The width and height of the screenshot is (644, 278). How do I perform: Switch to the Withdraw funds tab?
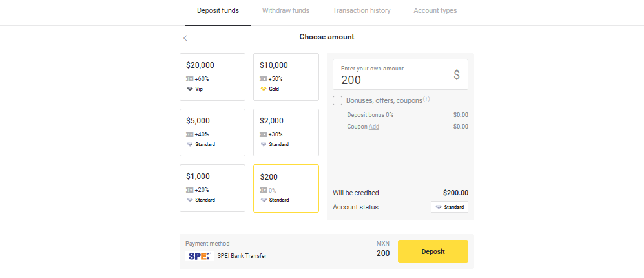click(x=286, y=11)
